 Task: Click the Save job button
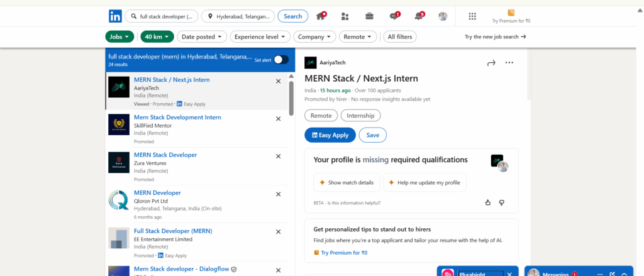pyautogui.click(x=373, y=135)
